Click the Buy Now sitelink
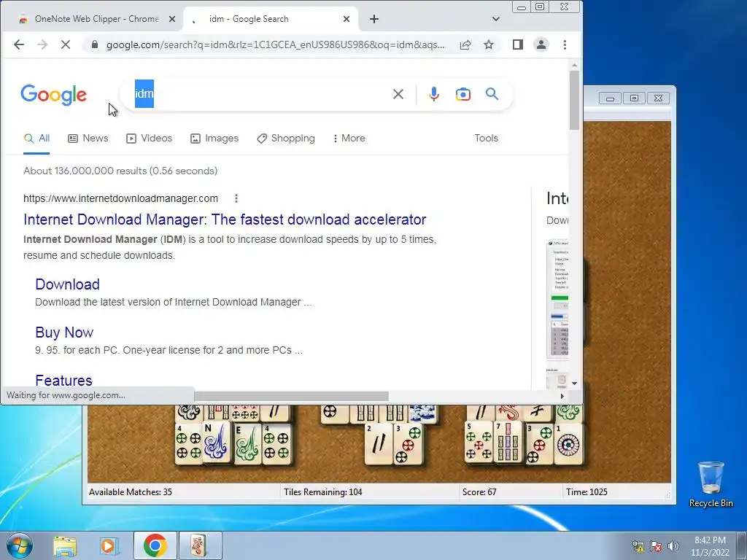The width and height of the screenshot is (747, 560). click(x=64, y=332)
